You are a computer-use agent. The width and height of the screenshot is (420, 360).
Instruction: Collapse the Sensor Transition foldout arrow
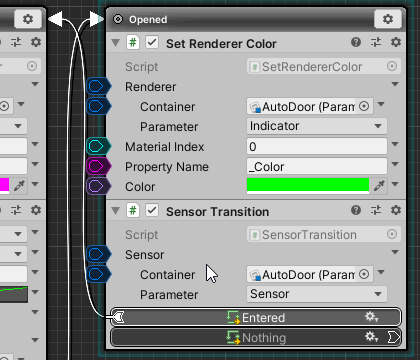[x=116, y=211]
